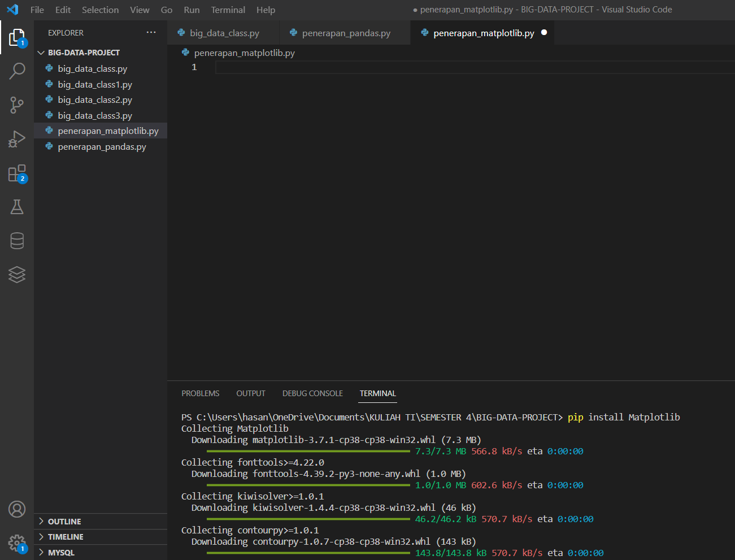Open the Extensions view icon
The height and width of the screenshot is (560, 735).
[x=17, y=173]
